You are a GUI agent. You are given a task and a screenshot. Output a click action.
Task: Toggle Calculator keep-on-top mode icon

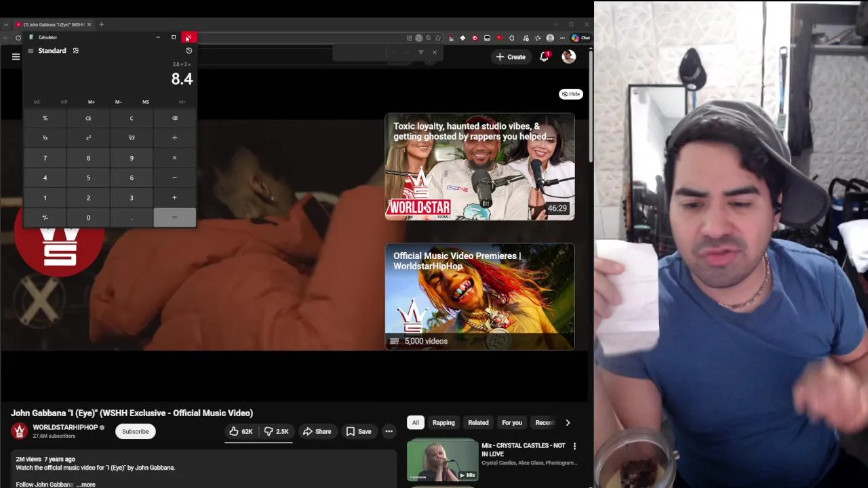[75, 51]
